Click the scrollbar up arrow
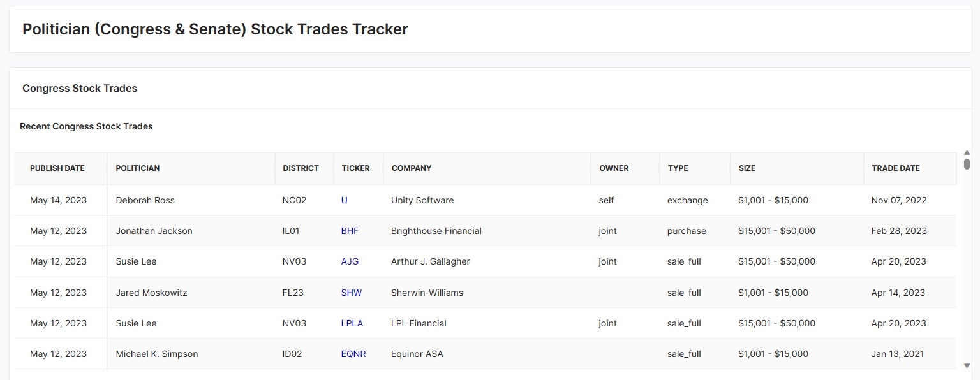 pos(967,153)
